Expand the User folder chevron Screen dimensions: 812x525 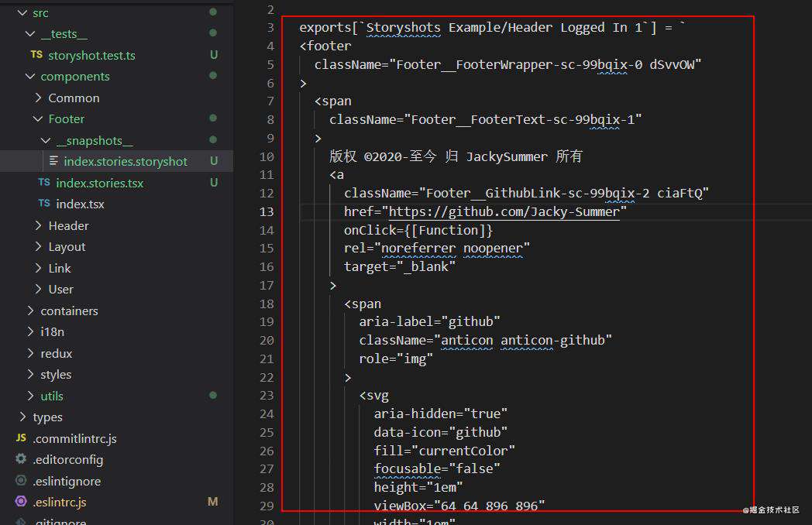[x=38, y=289]
